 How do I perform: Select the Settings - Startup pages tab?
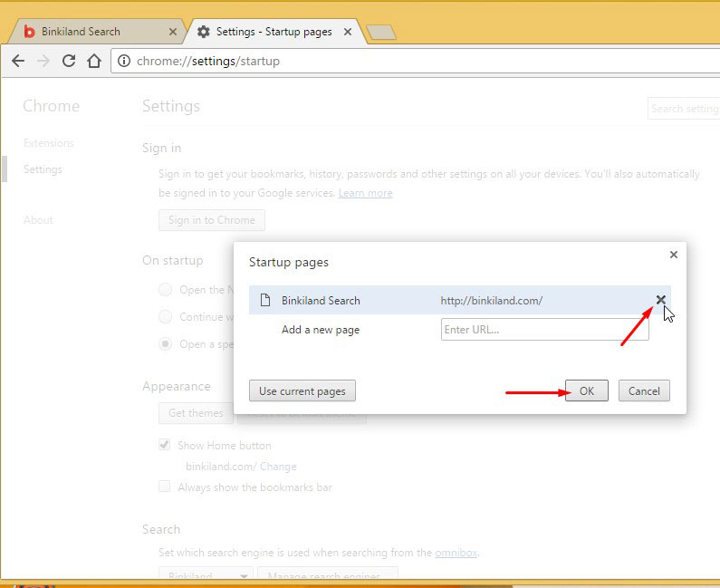[x=274, y=31]
